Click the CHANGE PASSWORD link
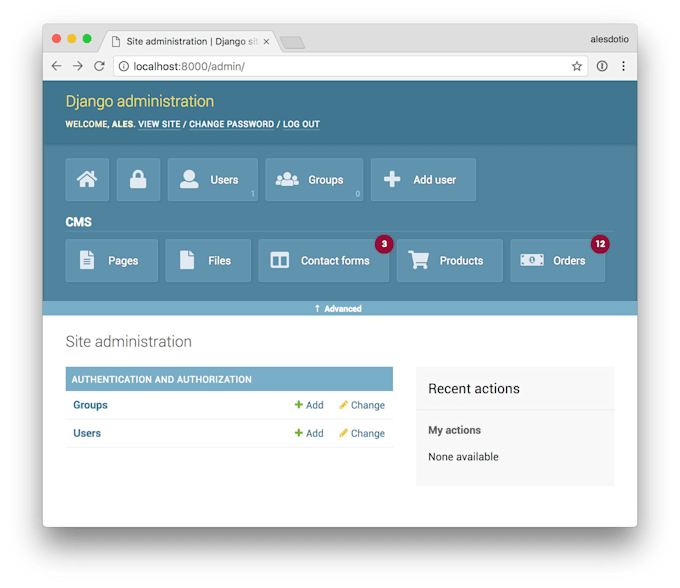This screenshot has width=680, height=588. [x=232, y=124]
